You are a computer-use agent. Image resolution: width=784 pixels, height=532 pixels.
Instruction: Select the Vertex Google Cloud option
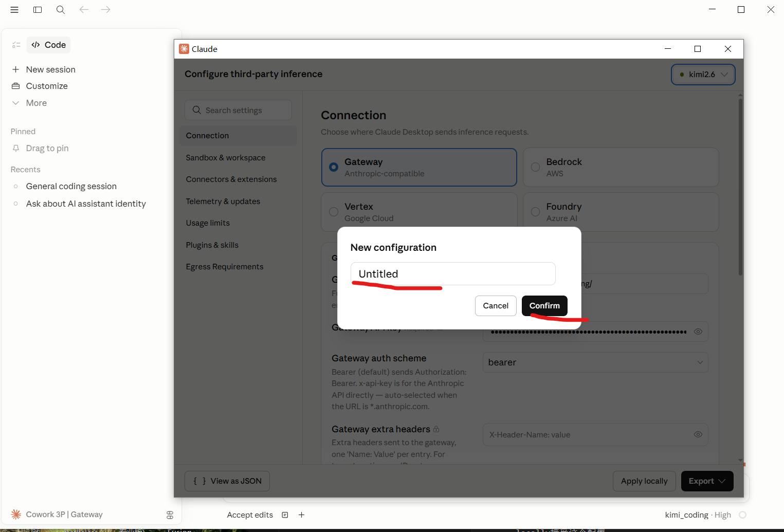tap(419, 212)
